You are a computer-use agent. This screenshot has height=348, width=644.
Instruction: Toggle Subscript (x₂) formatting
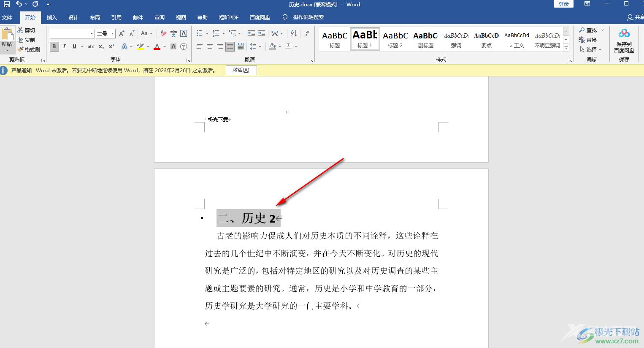click(x=101, y=46)
